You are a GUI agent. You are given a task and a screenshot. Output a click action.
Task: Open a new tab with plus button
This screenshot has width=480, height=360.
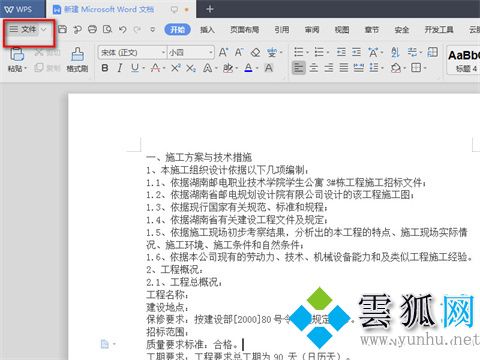(209, 9)
